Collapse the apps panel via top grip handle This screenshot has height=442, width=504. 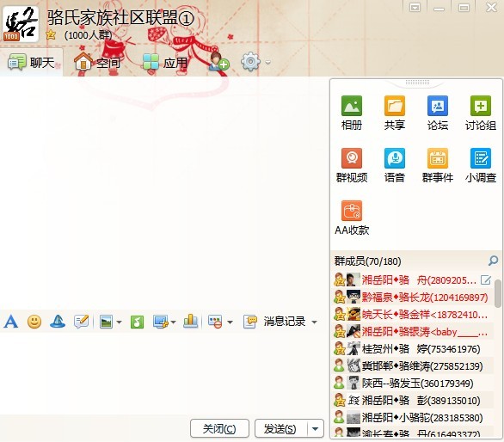417,83
